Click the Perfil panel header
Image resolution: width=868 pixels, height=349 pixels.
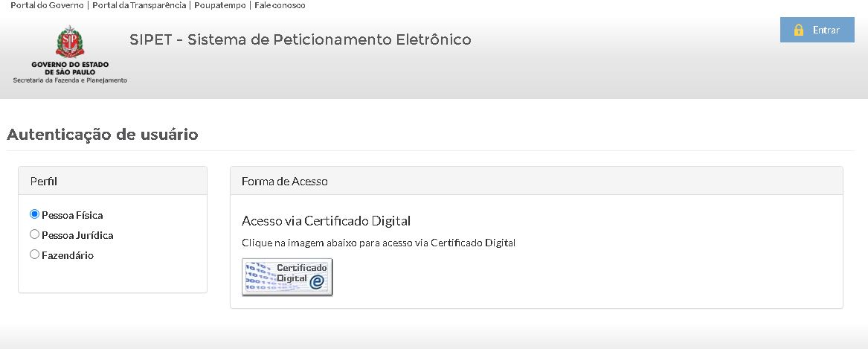[113, 181]
